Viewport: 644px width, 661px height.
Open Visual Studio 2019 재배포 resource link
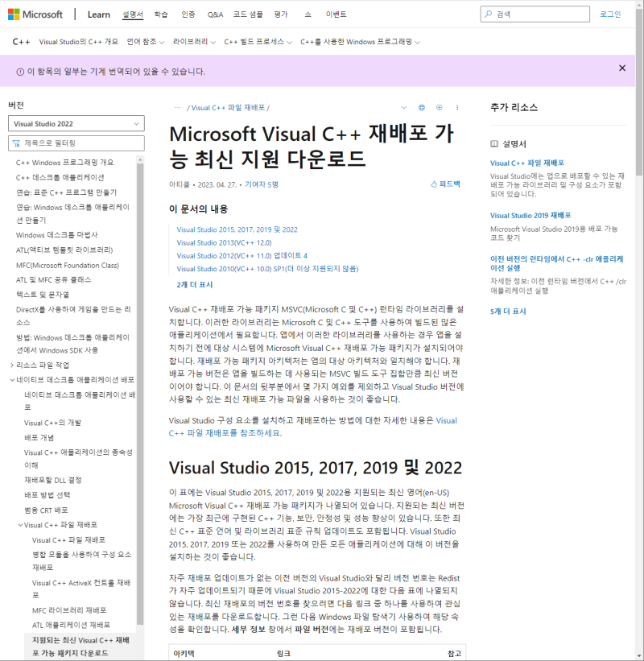click(x=530, y=216)
